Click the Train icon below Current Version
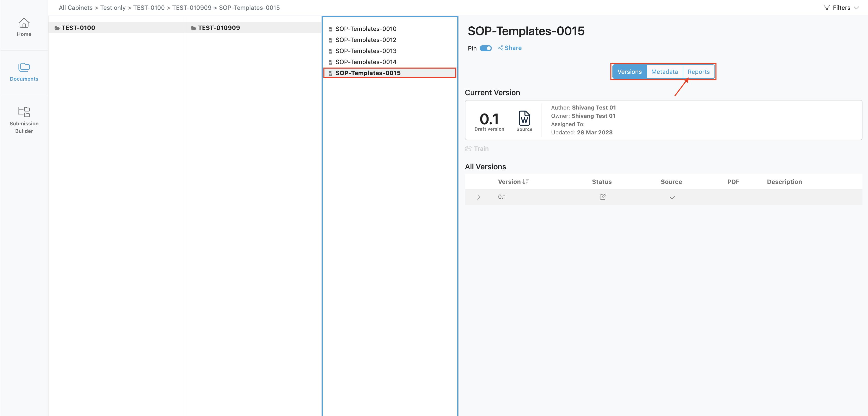The image size is (868, 416). coord(468,148)
